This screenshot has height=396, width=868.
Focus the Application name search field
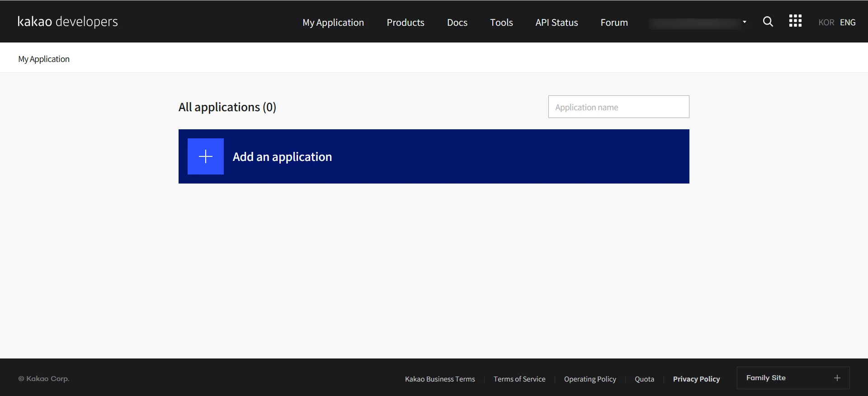[x=618, y=107]
